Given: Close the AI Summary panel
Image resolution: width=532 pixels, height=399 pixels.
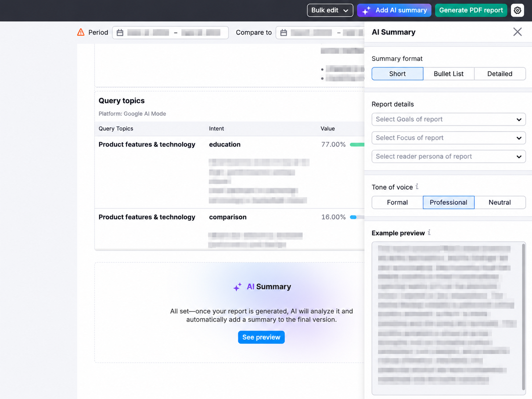Looking at the screenshot, I should point(517,32).
